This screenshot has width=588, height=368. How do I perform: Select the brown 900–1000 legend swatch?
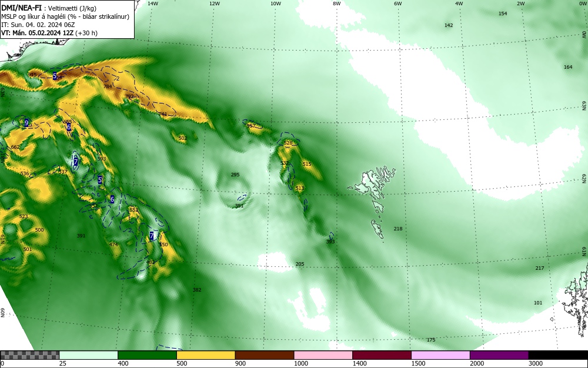tap(265, 355)
